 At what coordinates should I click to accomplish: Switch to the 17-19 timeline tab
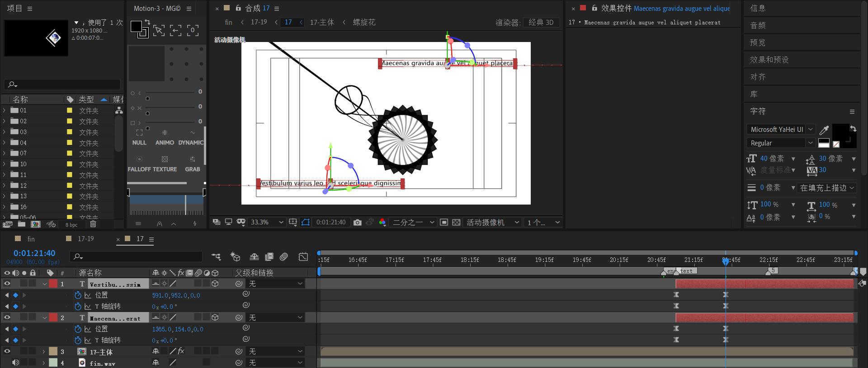click(85, 239)
